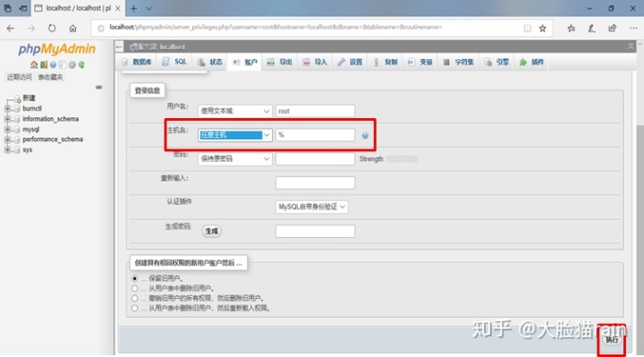Click the 新建 item in database tree
Image resolution: width=644 pixels, height=357 pixels.
[x=29, y=98]
